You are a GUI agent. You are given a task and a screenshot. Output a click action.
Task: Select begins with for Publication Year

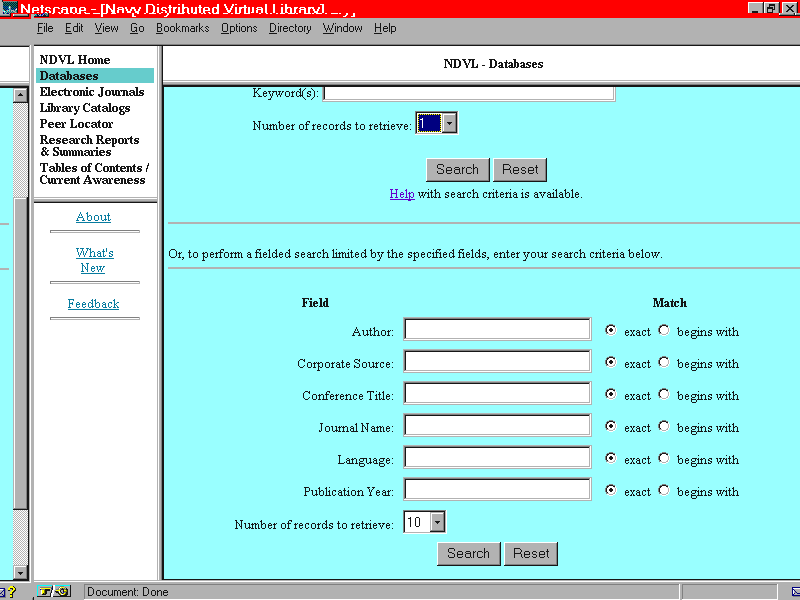pos(664,490)
